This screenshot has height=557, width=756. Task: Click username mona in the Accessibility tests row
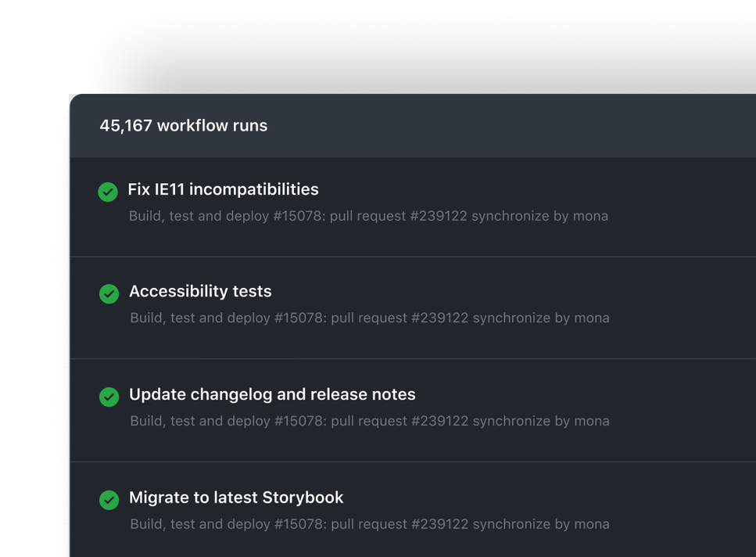(592, 318)
